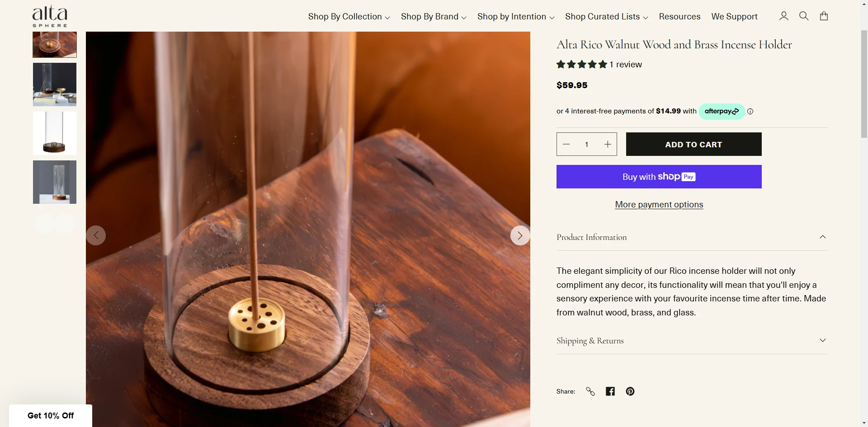868x427 pixels.
Task: Select the glass tube incense holder thumbnail
Action: click(x=54, y=133)
